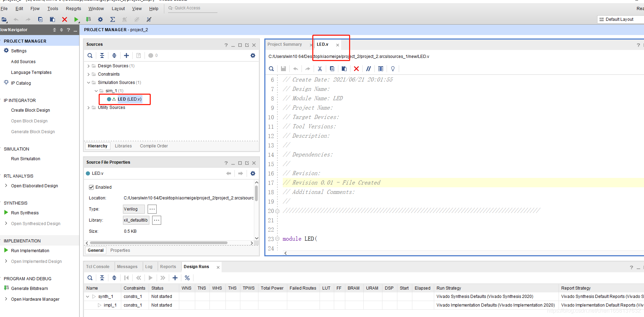The height and width of the screenshot is (317, 644).
Task: Open the Reports menu
Action: point(74,9)
